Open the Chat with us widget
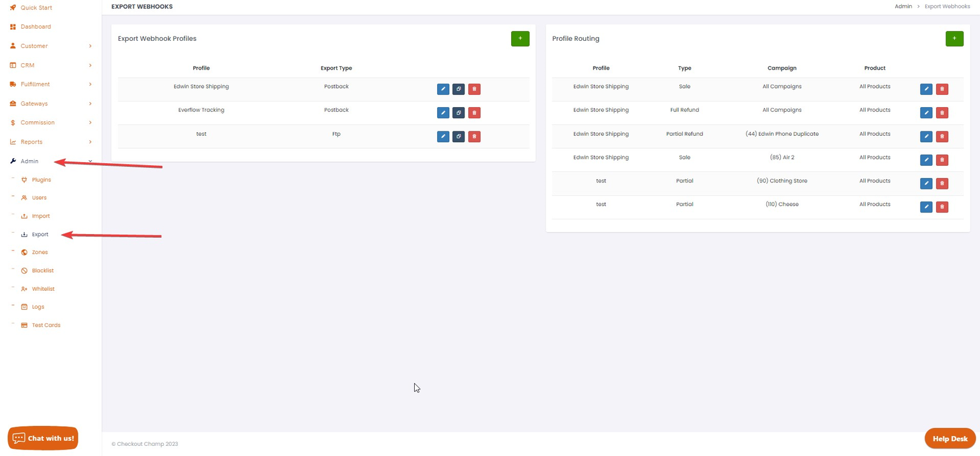This screenshot has height=456, width=980. click(x=42, y=438)
